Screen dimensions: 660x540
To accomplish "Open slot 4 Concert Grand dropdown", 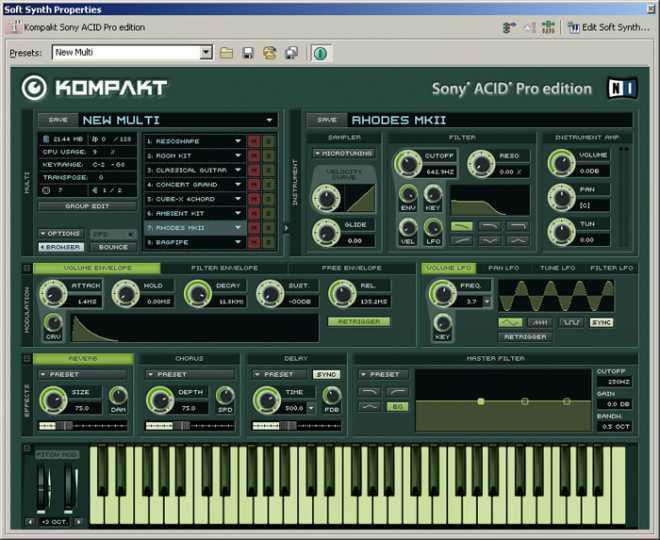I will click(238, 184).
